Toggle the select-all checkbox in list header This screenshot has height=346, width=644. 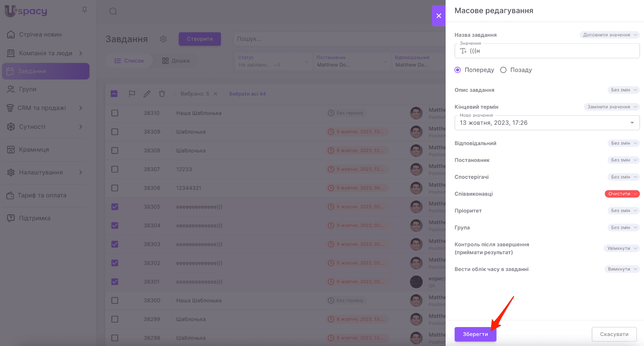click(114, 94)
